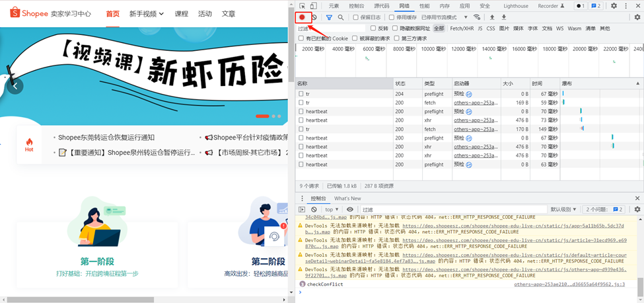The width and height of the screenshot is (644, 303).
Task: Select second banner carousel dot
Action: pyautogui.click(x=273, y=116)
